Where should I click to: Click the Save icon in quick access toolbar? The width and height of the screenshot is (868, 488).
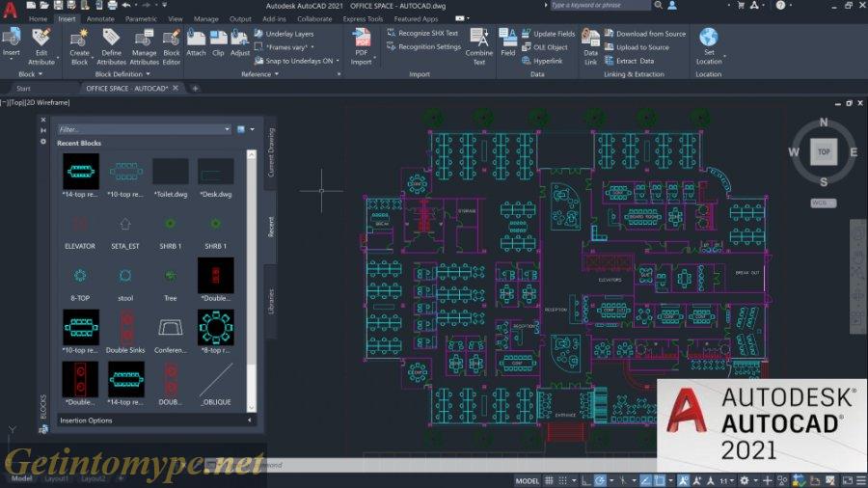click(x=58, y=6)
